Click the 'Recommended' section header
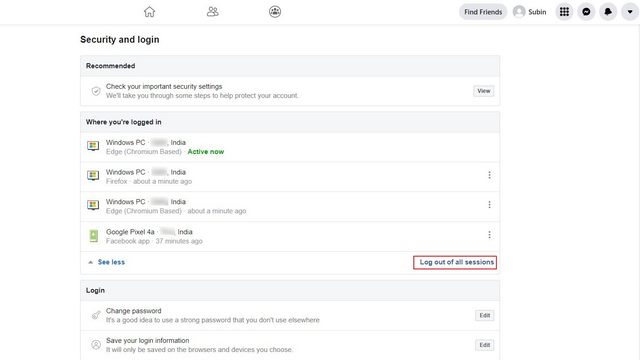This screenshot has height=360, width=640. coord(110,66)
